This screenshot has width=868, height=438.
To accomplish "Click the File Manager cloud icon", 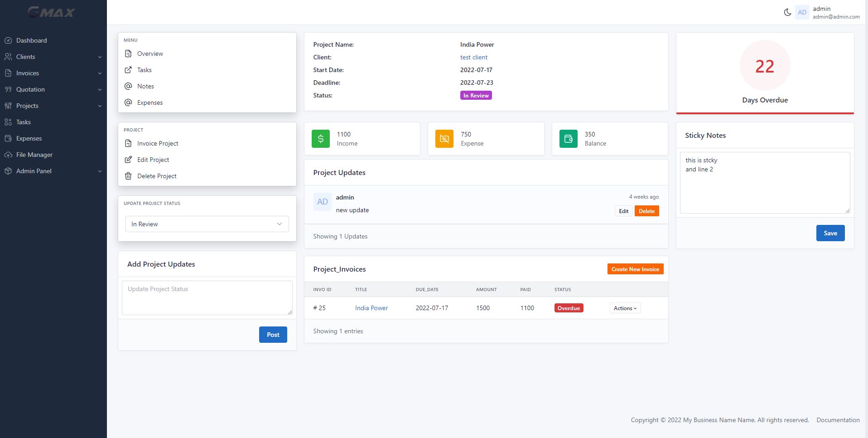I will [x=8, y=155].
